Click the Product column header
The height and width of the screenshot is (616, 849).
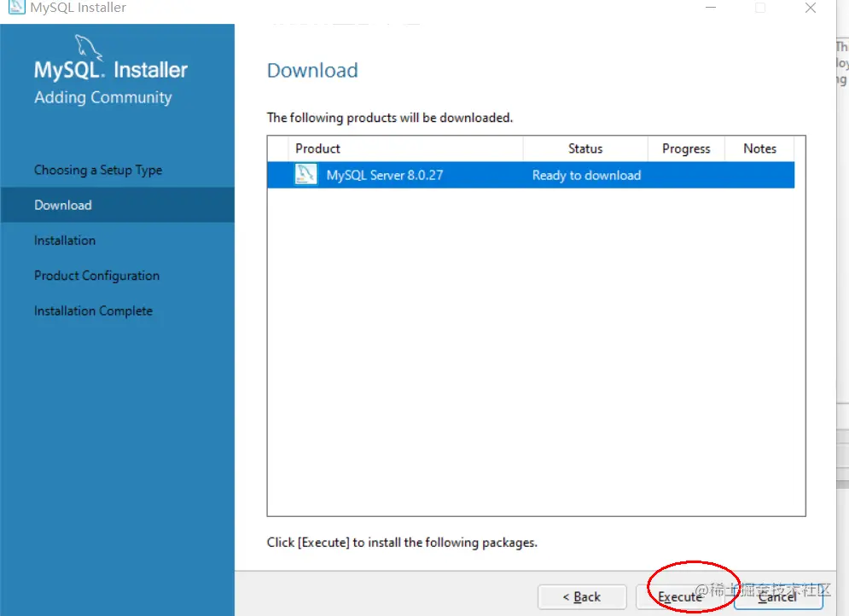coord(406,148)
